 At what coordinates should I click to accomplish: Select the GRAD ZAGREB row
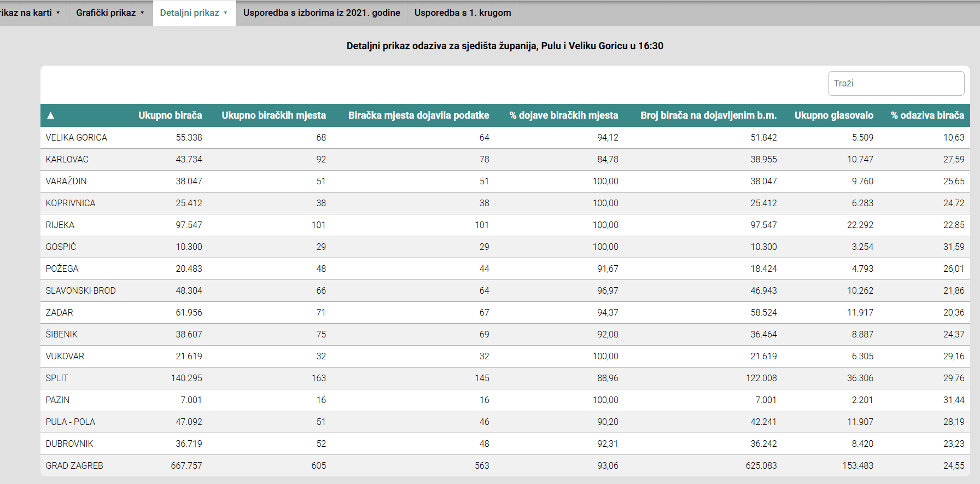pos(74,465)
